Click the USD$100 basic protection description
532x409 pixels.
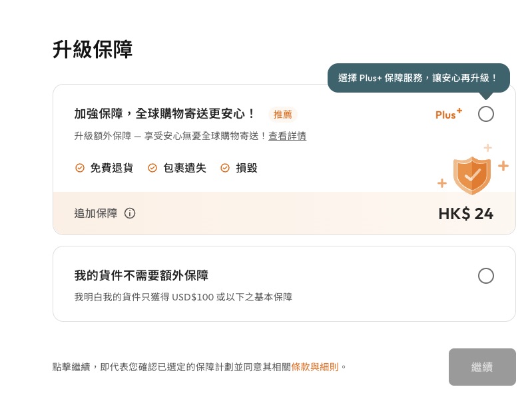(183, 297)
